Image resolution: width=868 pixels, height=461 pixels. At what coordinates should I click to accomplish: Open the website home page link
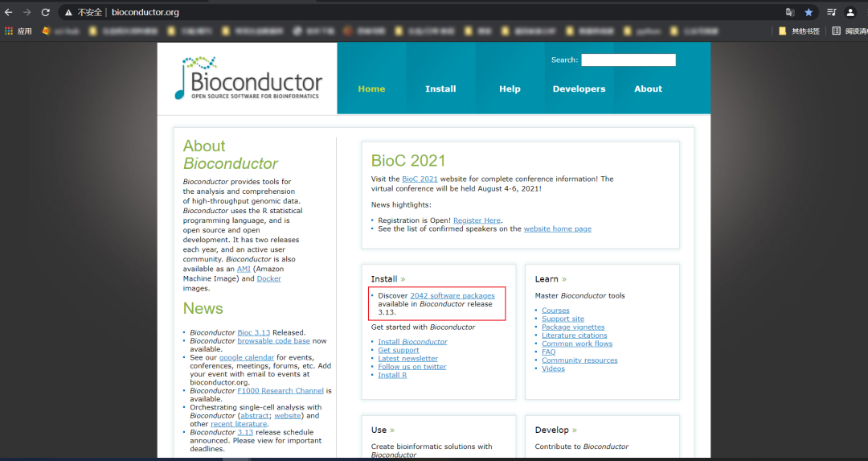tap(558, 228)
